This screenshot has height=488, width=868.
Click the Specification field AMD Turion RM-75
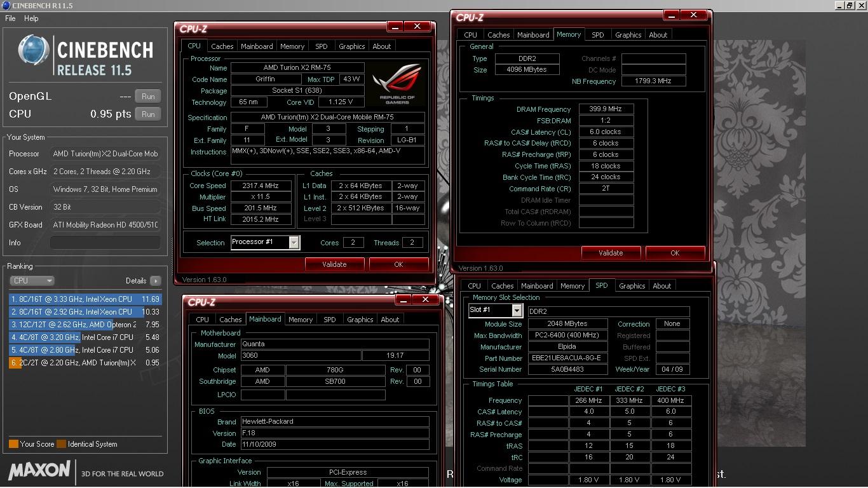pyautogui.click(x=327, y=118)
